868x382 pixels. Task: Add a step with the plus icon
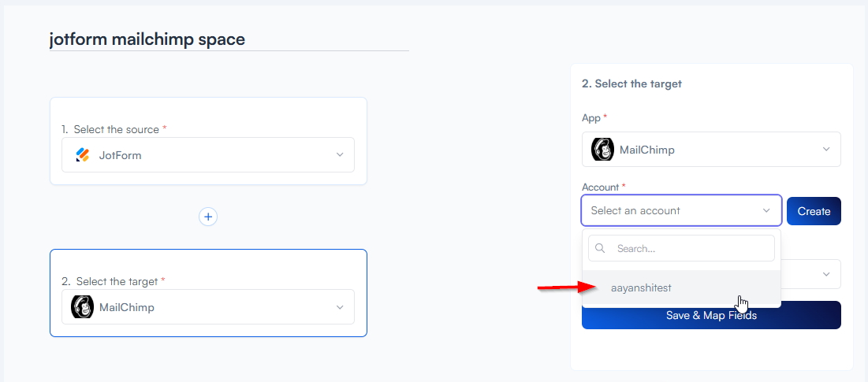(208, 217)
